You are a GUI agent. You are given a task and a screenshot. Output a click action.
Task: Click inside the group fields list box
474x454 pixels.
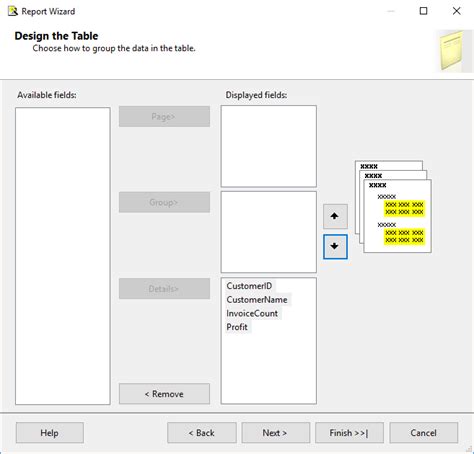click(269, 232)
